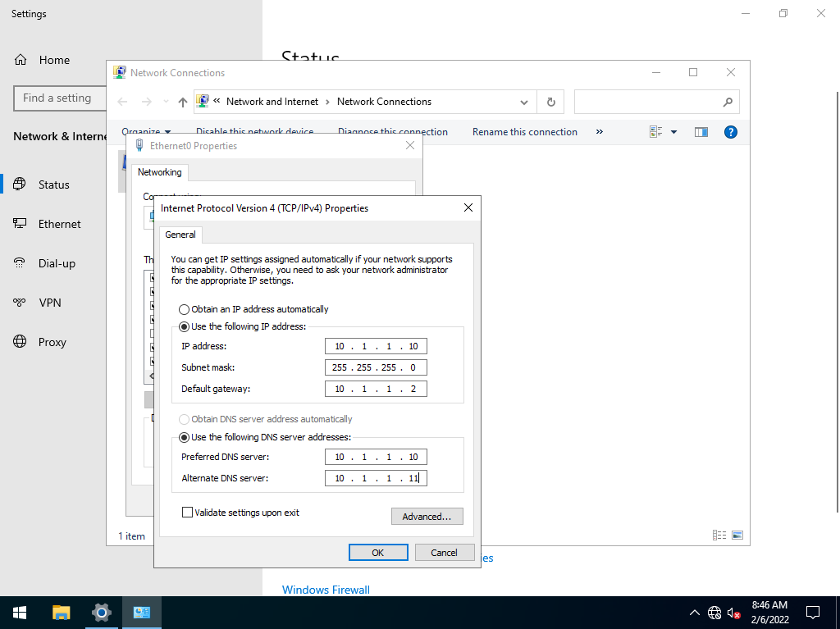Toggle the preview pane icon
This screenshot has height=629, width=840.
701,132
